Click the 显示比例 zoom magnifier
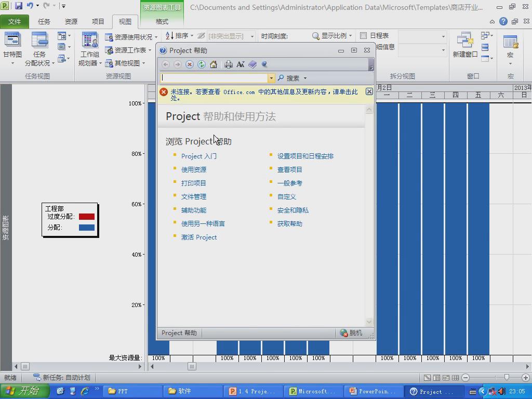This screenshot has height=399, width=532. pyautogui.click(x=315, y=36)
